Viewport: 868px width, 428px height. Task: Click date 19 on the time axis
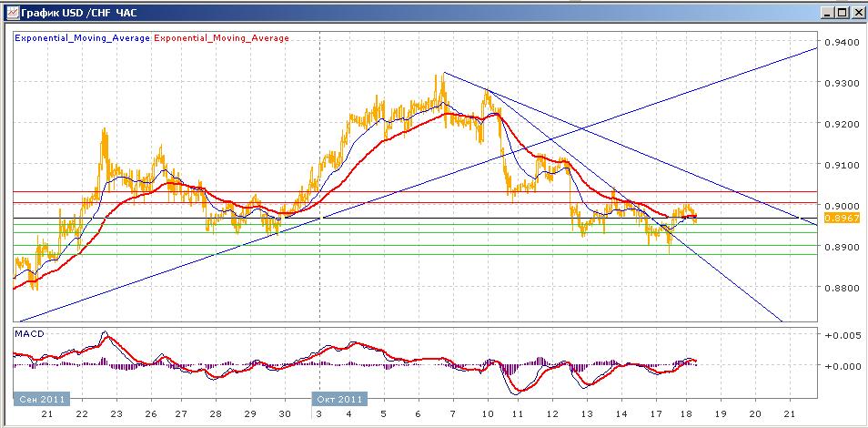pyautogui.click(x=722, y=414)
